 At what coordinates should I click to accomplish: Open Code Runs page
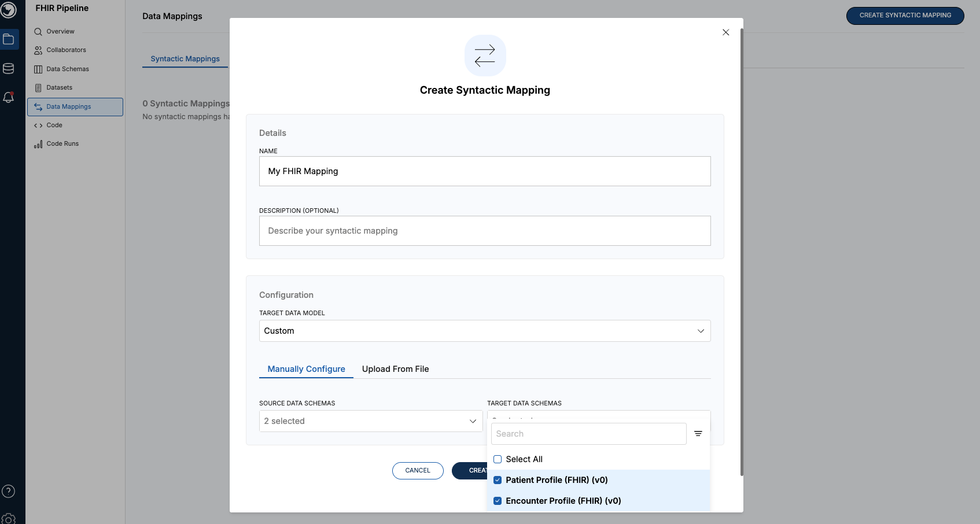(62, 144)
